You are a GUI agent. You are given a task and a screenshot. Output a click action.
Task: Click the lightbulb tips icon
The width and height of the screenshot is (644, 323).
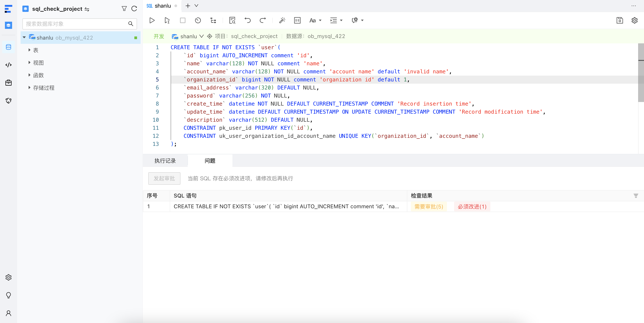[9, 295]
